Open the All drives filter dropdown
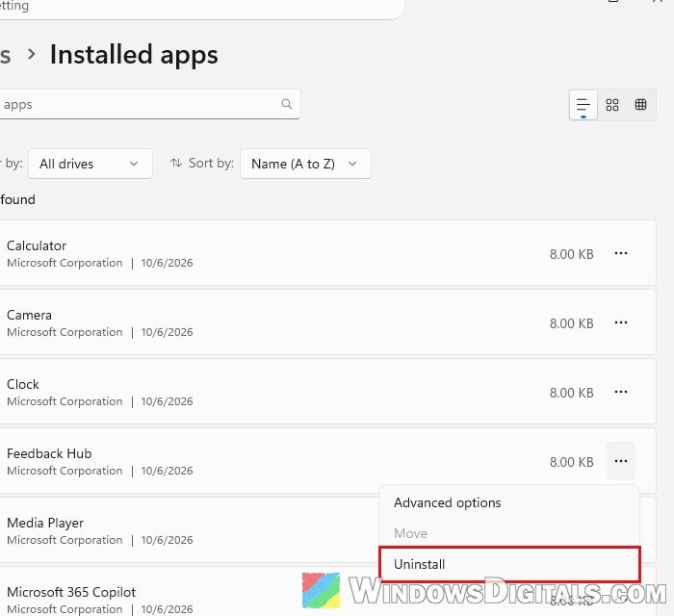Screen dimensions: 674x616 [91, 164]
